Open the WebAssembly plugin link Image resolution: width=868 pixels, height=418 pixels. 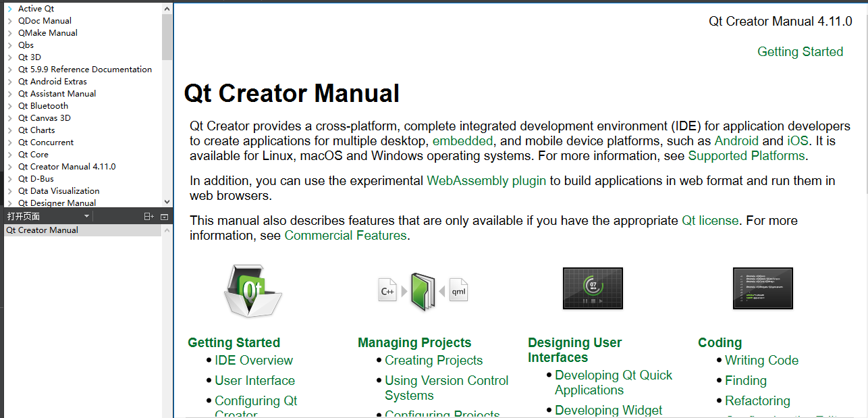(486, 181)
